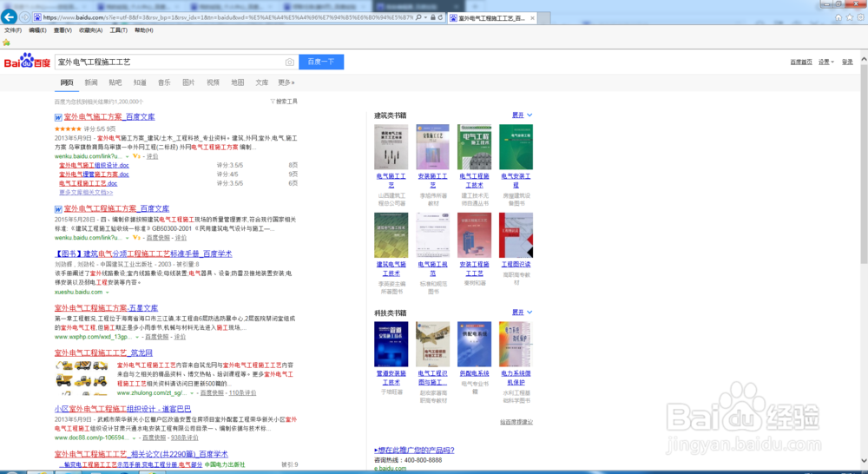This screenshot has height=474, width=868.
Task: Expand 建筑类书籍 section with 展开
Action: point(522,115)
